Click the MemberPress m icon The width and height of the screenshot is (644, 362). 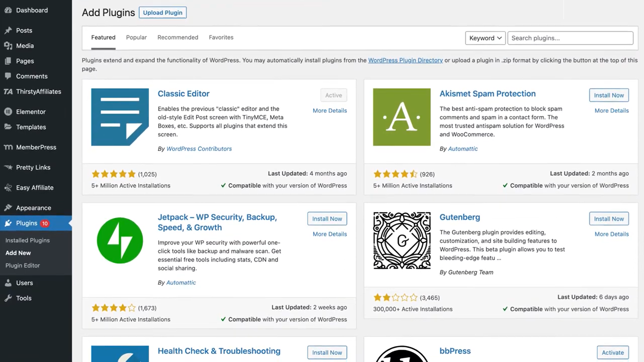(8, 147)
